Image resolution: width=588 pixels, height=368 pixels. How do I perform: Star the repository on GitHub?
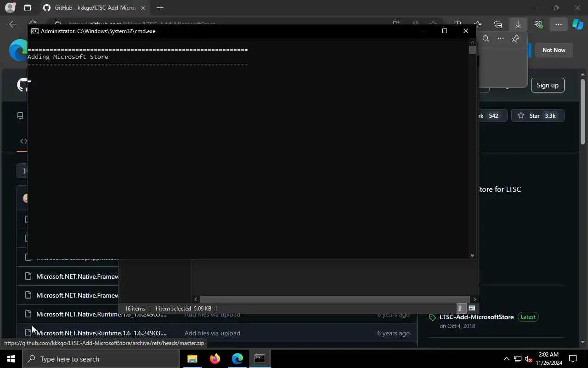(537, 116)
